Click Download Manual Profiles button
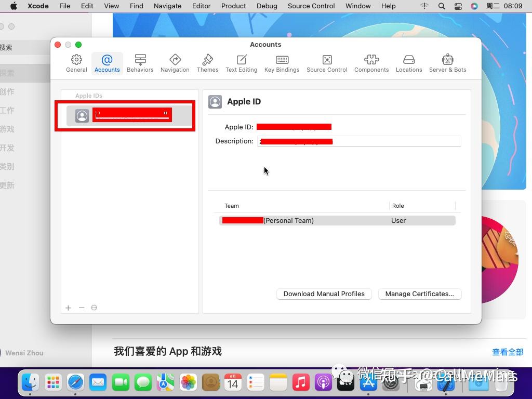Screen dimensions: 532x399 [324, 294]
